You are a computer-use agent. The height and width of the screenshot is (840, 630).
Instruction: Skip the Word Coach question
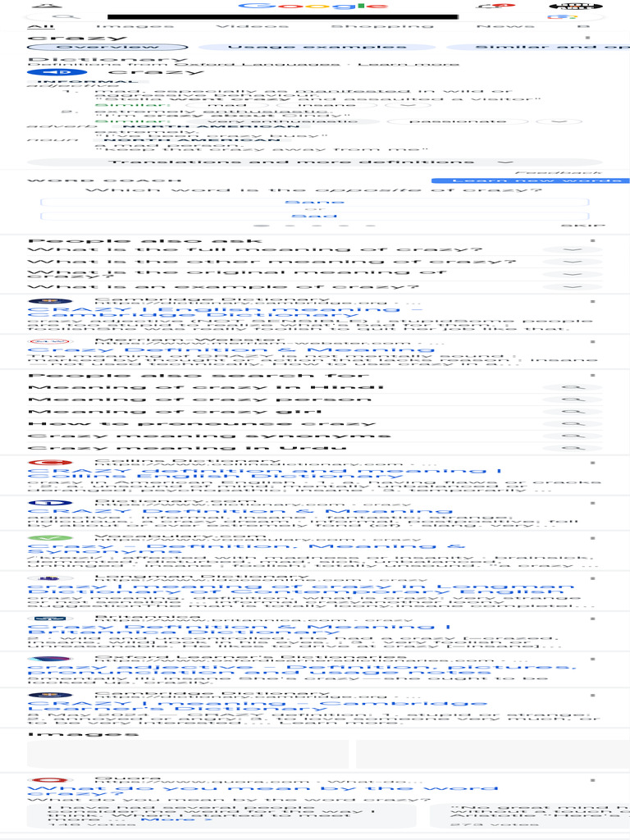click(583, 226)
